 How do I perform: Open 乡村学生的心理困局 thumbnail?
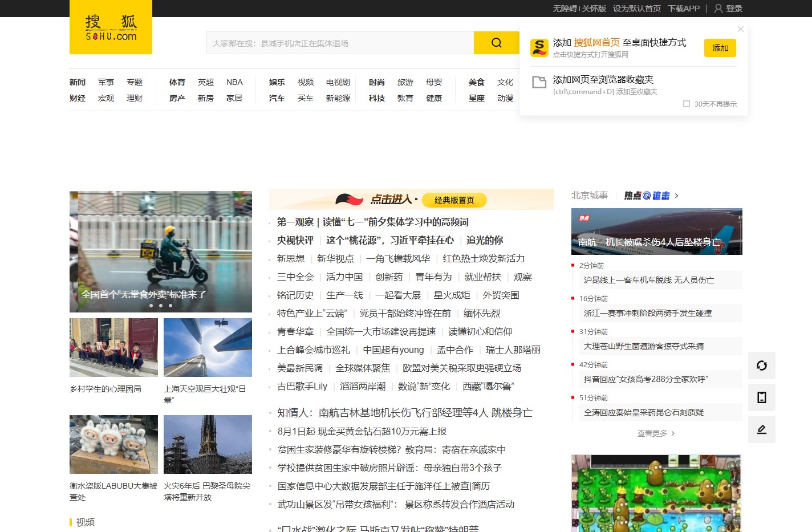[x=113, y=347]
